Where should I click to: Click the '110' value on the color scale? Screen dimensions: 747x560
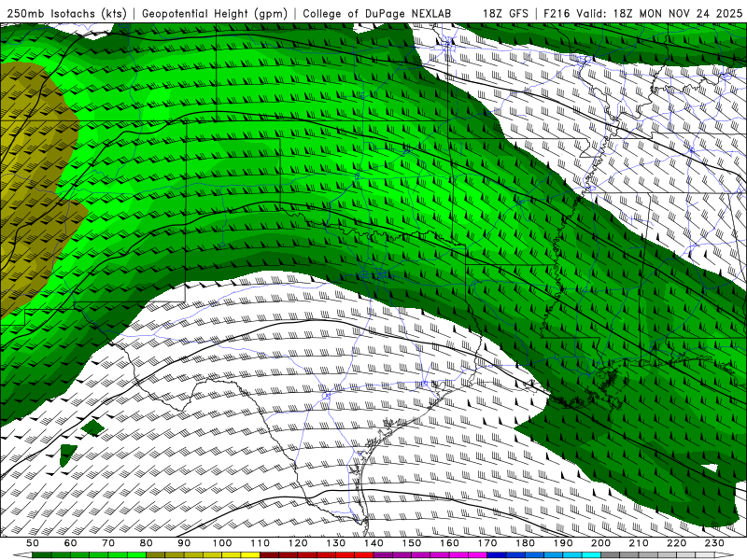[260, 543]
